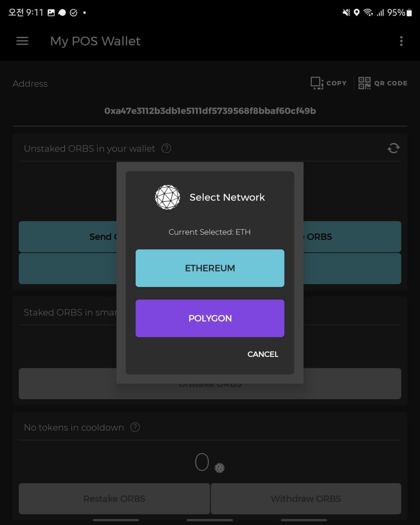Open the three-dot overflow menu
The image size is (420, 525).
pos(401,41)
